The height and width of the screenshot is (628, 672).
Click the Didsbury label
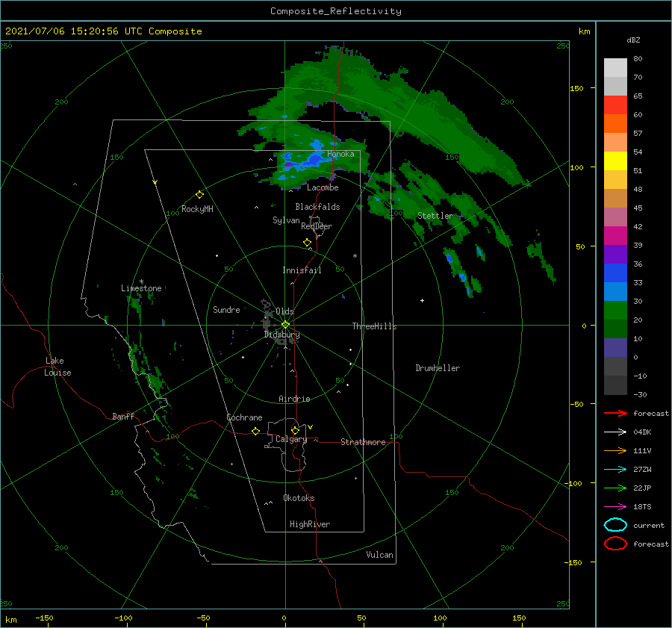click(x=281, y=335)
